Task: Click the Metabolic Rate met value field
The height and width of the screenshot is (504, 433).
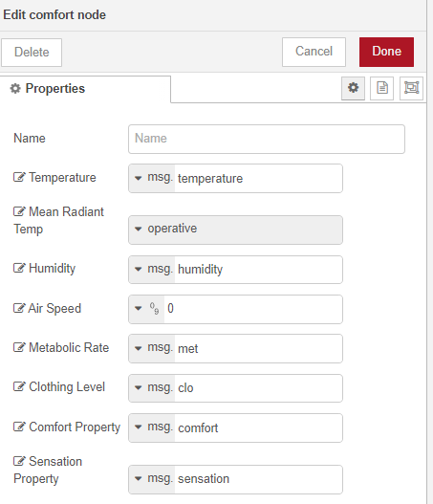Action: (258, 348)
